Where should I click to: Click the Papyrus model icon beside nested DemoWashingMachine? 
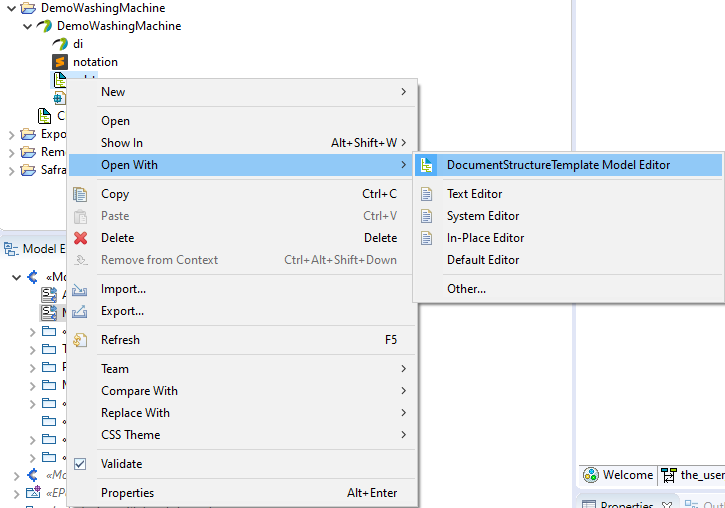click(x=44, y=26)
